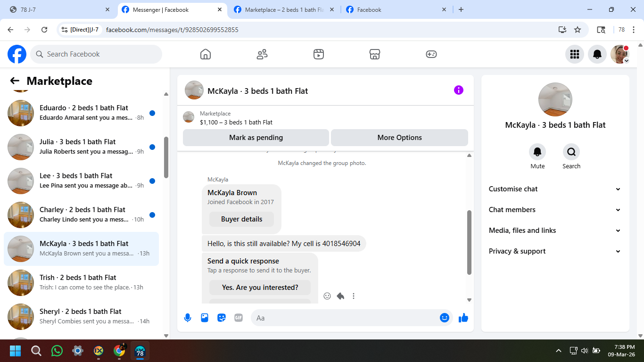Click the Search conversation magnifier icon
The width and height of the screenshot is (644, 362).
click(571, 152)
